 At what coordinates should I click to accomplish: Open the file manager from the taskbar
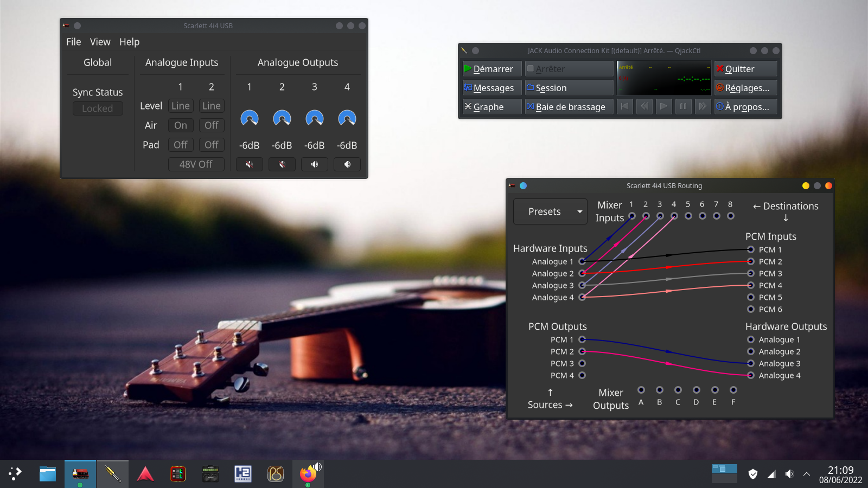click(48, 474)
